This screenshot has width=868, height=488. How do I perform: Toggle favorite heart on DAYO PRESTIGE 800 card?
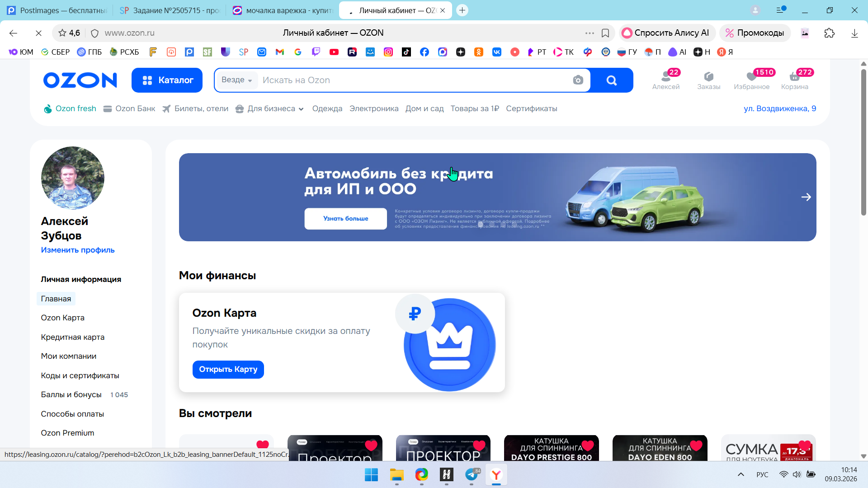pos(588,446)
